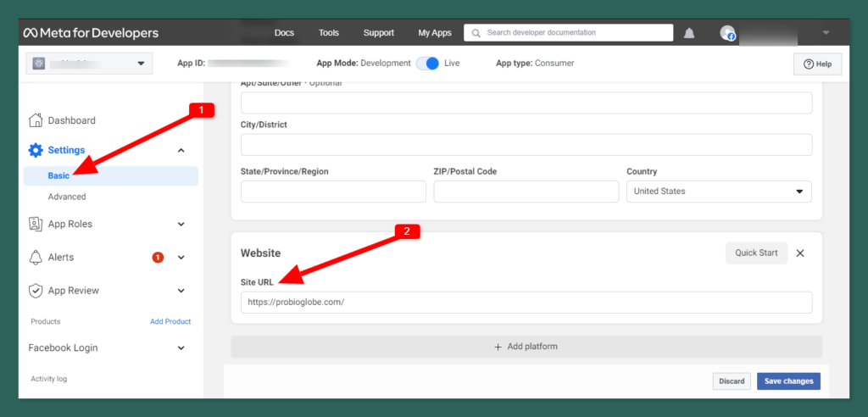Screen dimensions: 868x417
Task: Click the App Review shield icon
Action: pos(36,291)
